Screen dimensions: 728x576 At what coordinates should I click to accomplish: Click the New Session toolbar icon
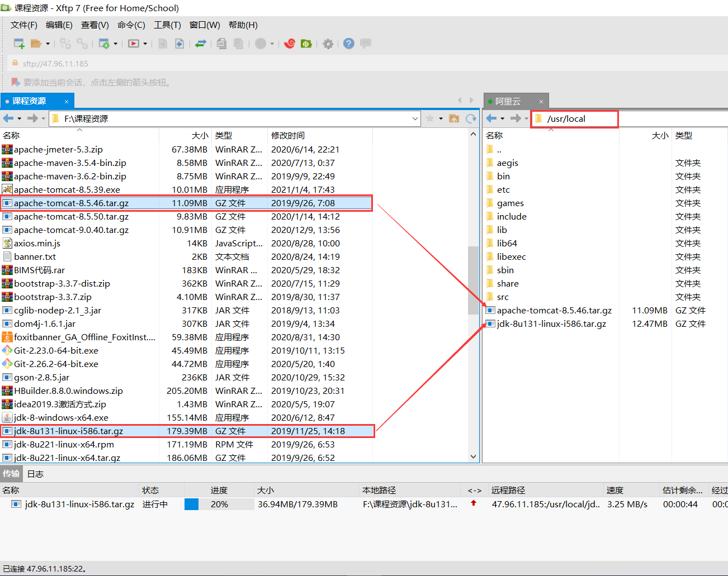(19, 44)
